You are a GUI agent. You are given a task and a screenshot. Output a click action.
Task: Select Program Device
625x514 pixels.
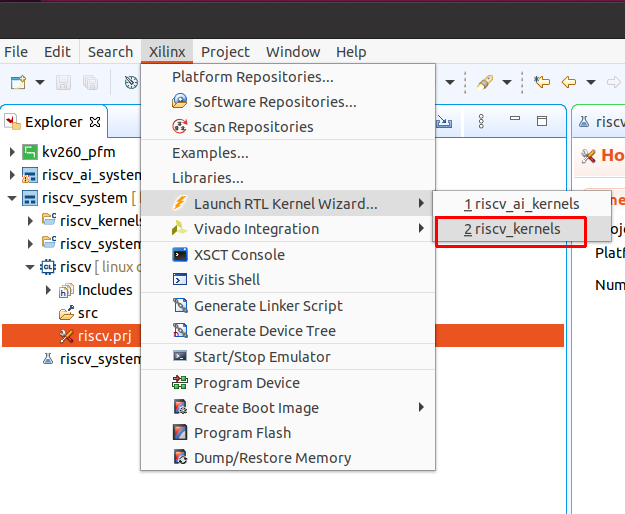[x=288, y=383]
